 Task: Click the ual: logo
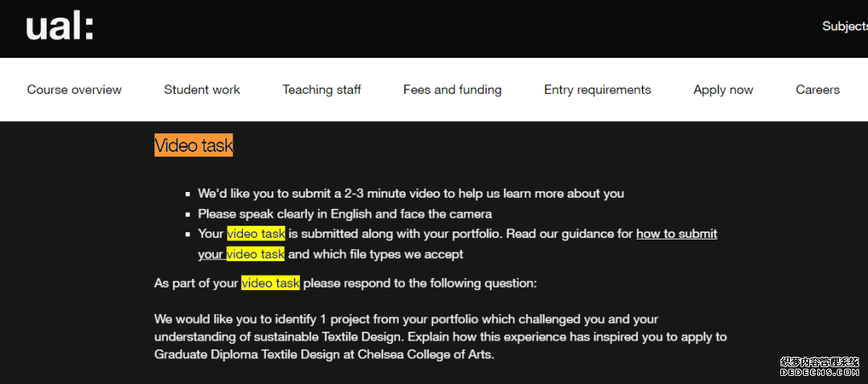click(59, 27)
